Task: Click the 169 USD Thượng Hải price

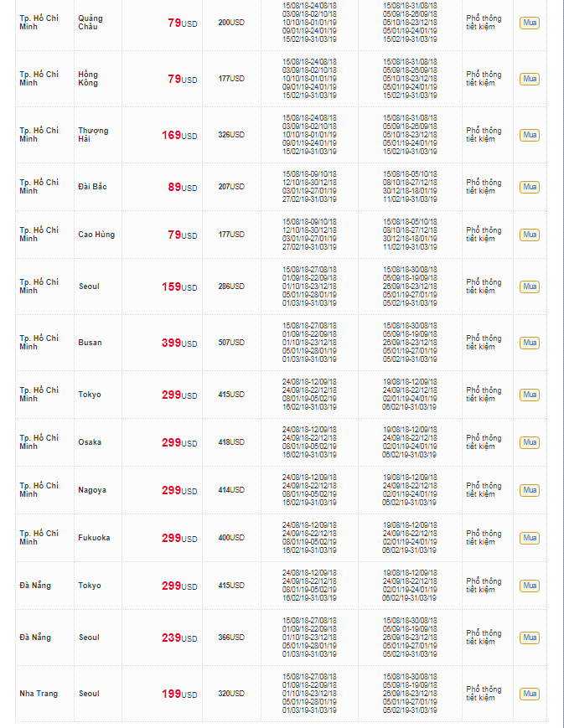Action: click(179, 135)
